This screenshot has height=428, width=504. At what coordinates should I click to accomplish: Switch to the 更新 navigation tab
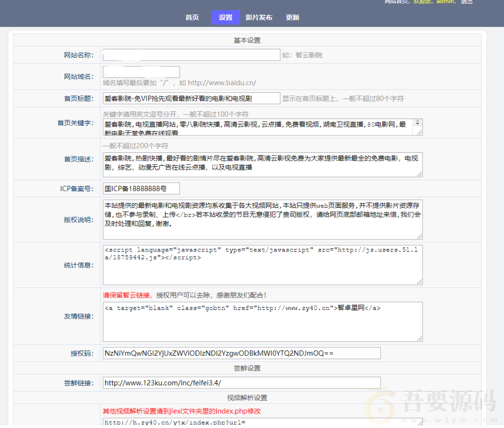(x=292, y=17)
